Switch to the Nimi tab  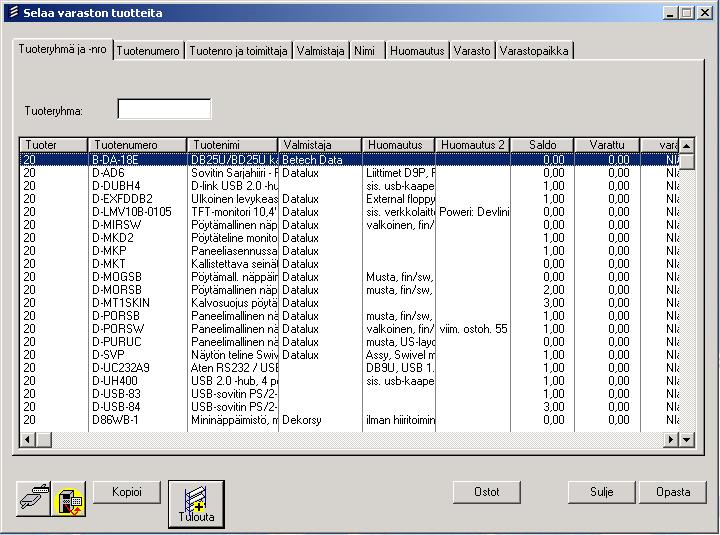coord(365,51)
